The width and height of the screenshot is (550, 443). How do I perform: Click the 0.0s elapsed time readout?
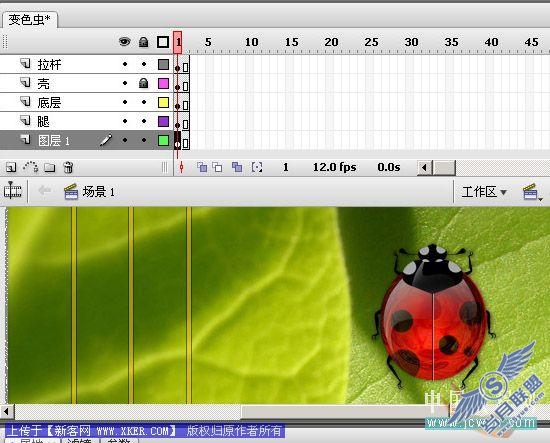click(389, 167)
